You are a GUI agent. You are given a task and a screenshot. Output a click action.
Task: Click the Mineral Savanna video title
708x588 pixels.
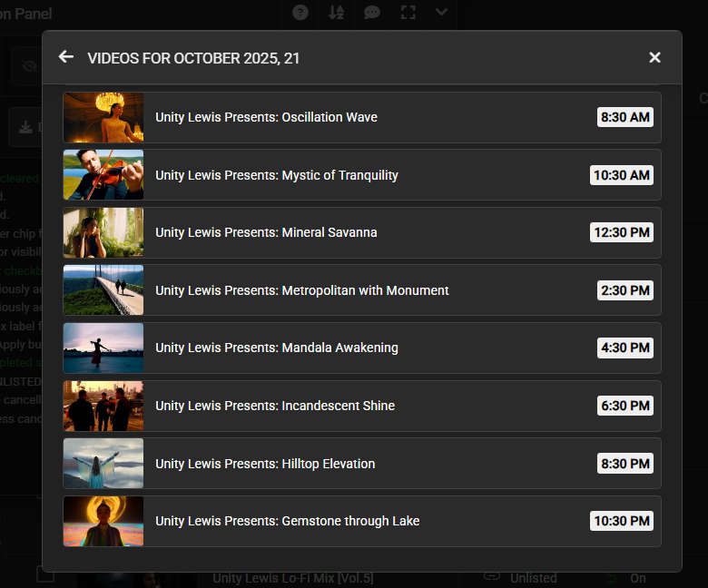266,232
